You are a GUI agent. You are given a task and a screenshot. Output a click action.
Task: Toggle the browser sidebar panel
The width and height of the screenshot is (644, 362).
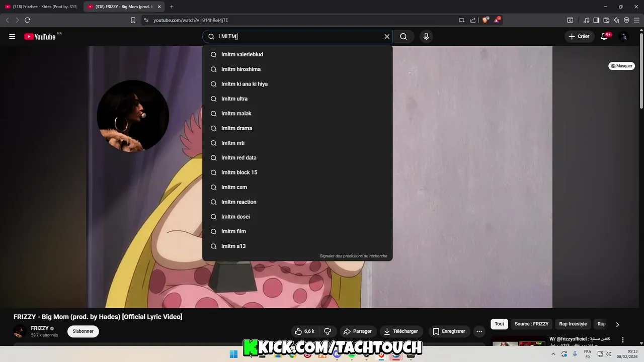(596, 20)
